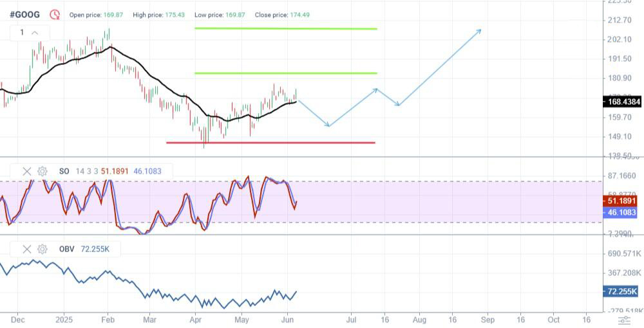Click the Aug label on time axis
This screenshot has height=328, width=644.
click(419, 320)
